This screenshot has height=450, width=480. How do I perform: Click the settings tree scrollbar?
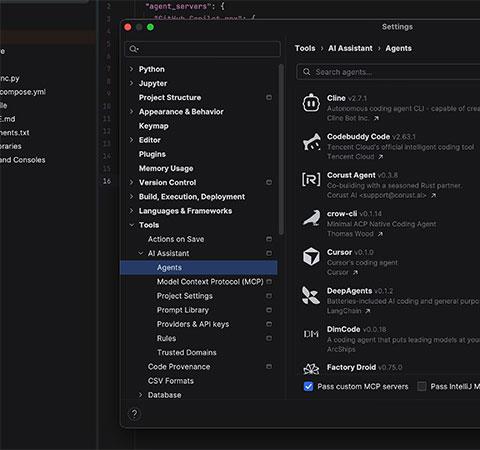click(x=281, y=150)
